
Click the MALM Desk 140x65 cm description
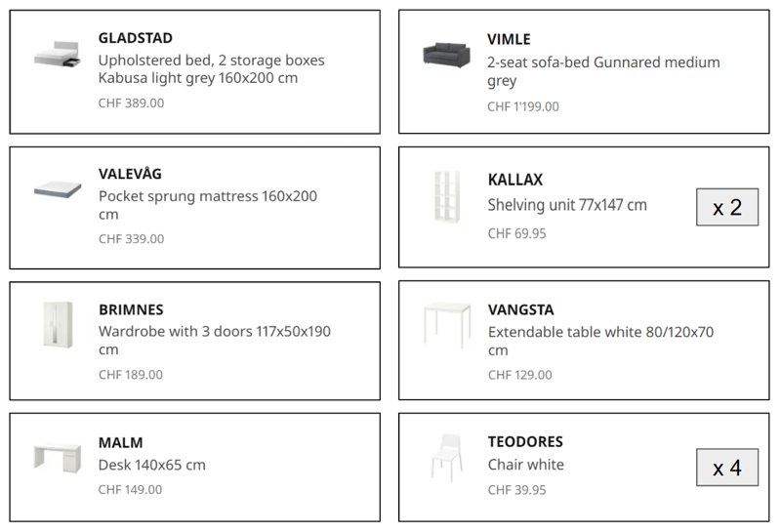point(152,466)
